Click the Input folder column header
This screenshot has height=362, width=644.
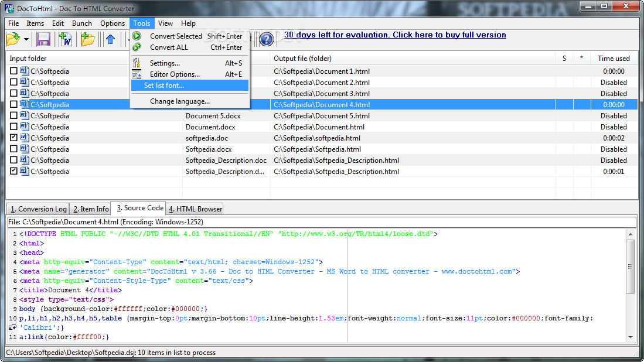(94, 59)
